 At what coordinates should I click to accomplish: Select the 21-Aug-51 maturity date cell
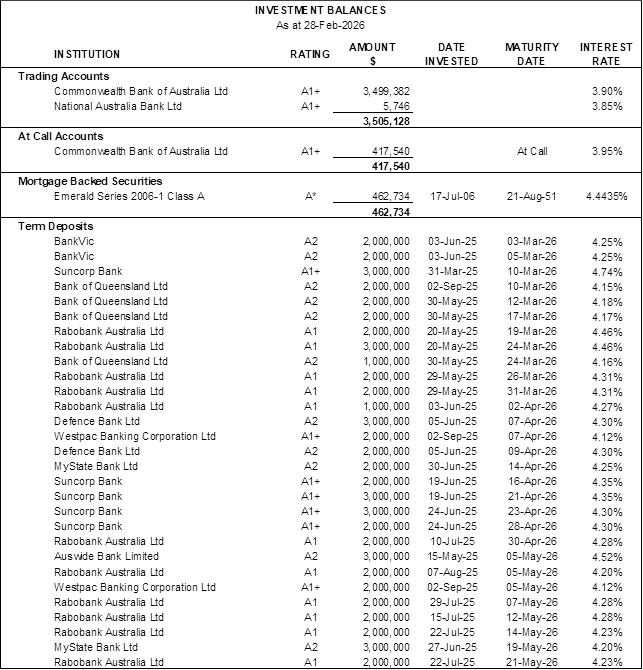tap(531, 198)
